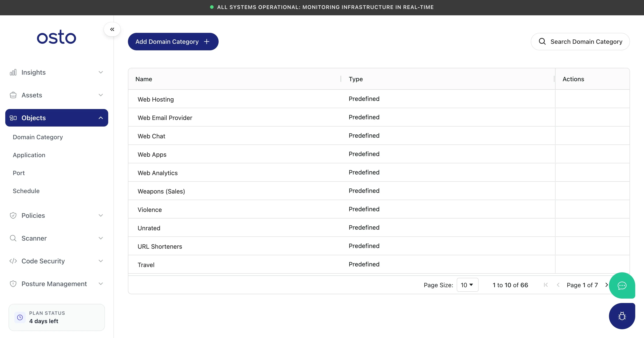The width and height of the screenshot is (644, 338).
Task: Jump to the first page arrow
Action: click(546, 285)
